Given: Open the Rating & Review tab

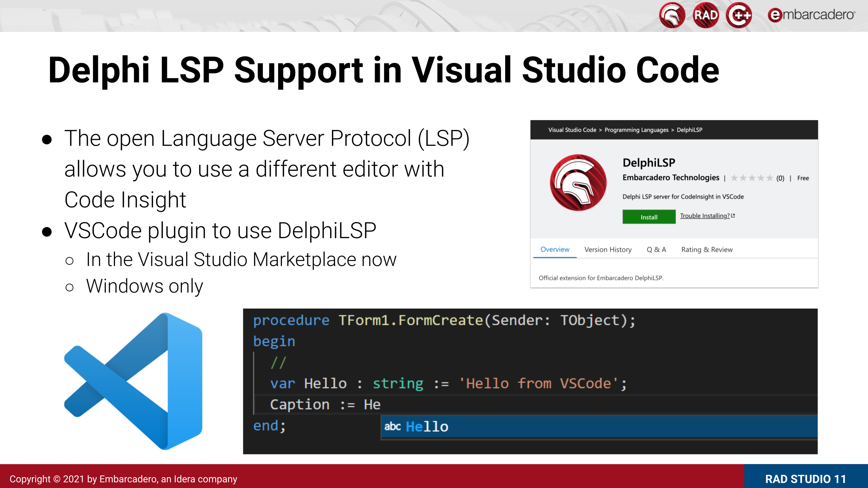Looking at the screenshot, I should click(707, 250).
